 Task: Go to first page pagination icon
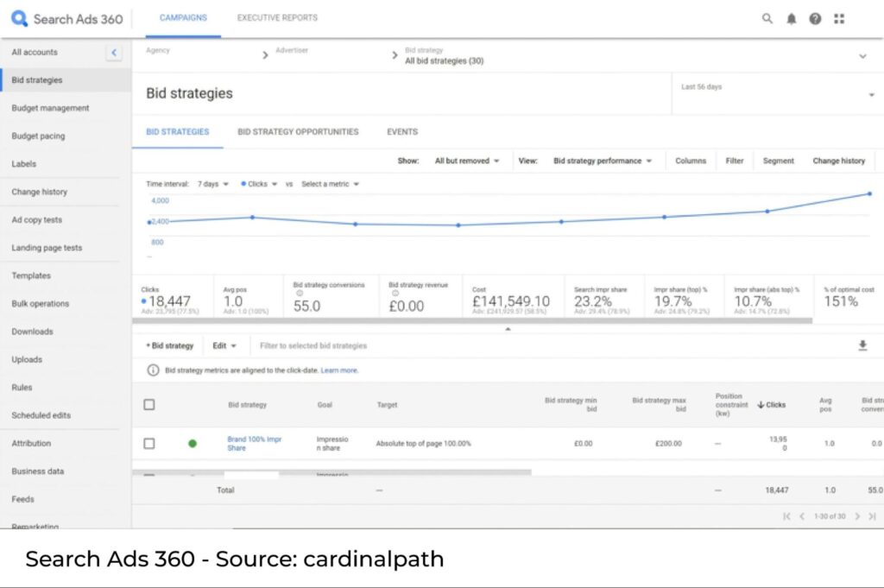pos(786,516)
